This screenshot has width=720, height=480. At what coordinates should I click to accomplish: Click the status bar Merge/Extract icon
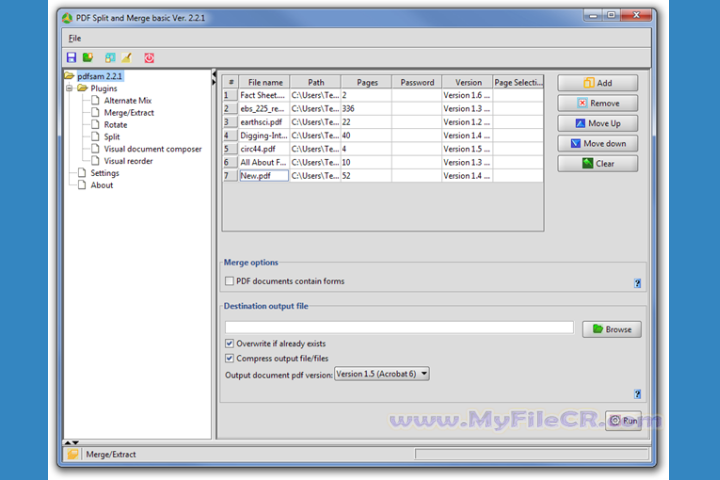73,454
